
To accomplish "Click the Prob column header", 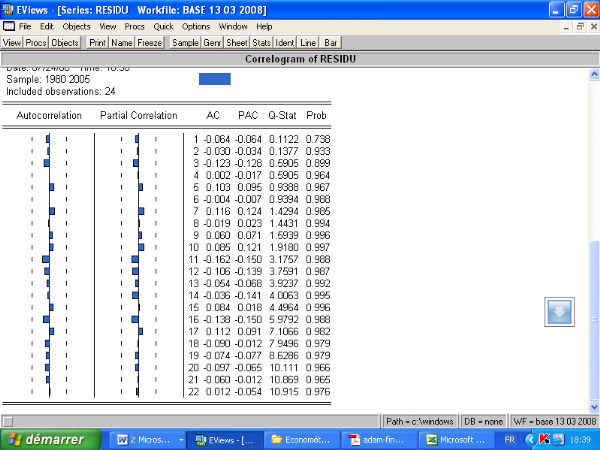I will tap(316, 115).
